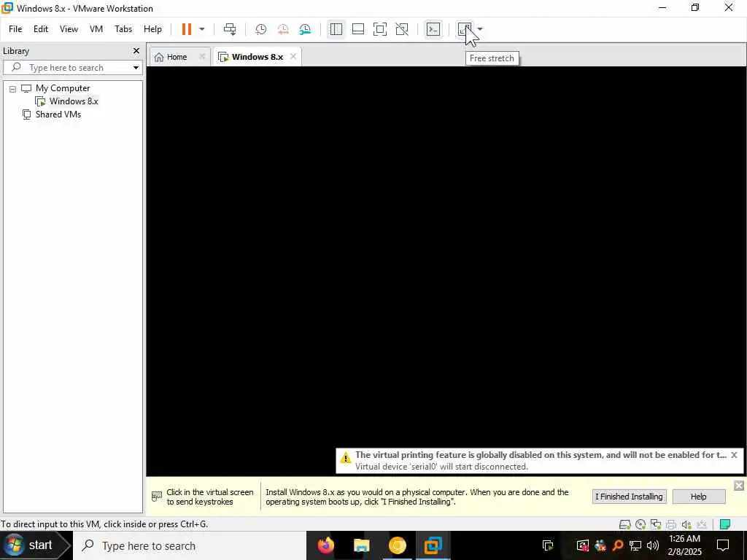Click the printer status bar icon
Viewport: 747px width, 560px height.
click(671, 524)
